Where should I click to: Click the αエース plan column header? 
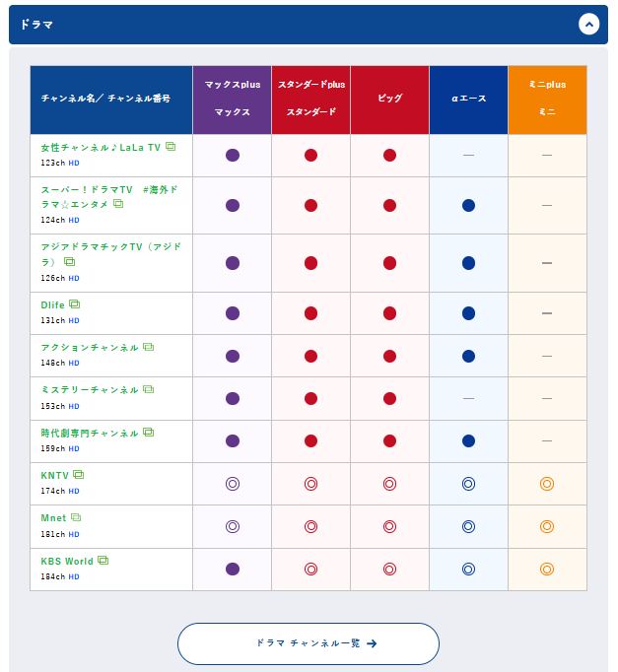(468, 99)
